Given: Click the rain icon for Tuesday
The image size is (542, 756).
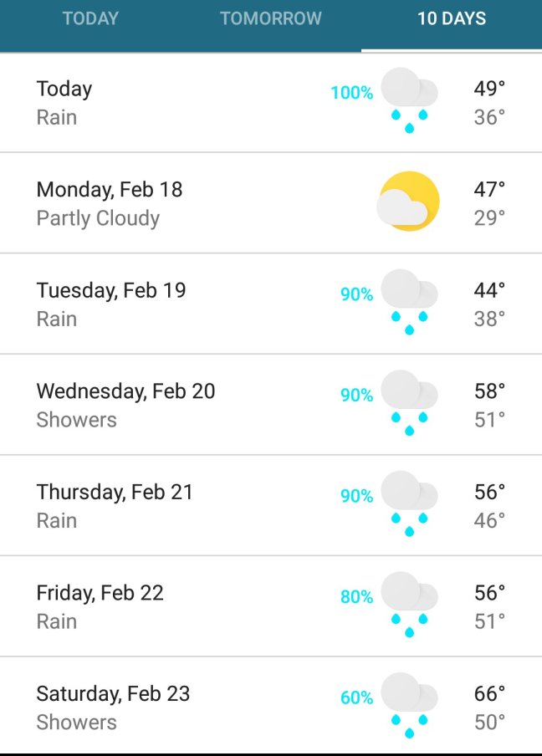Looking at the screenshot, I should (409, 301).
